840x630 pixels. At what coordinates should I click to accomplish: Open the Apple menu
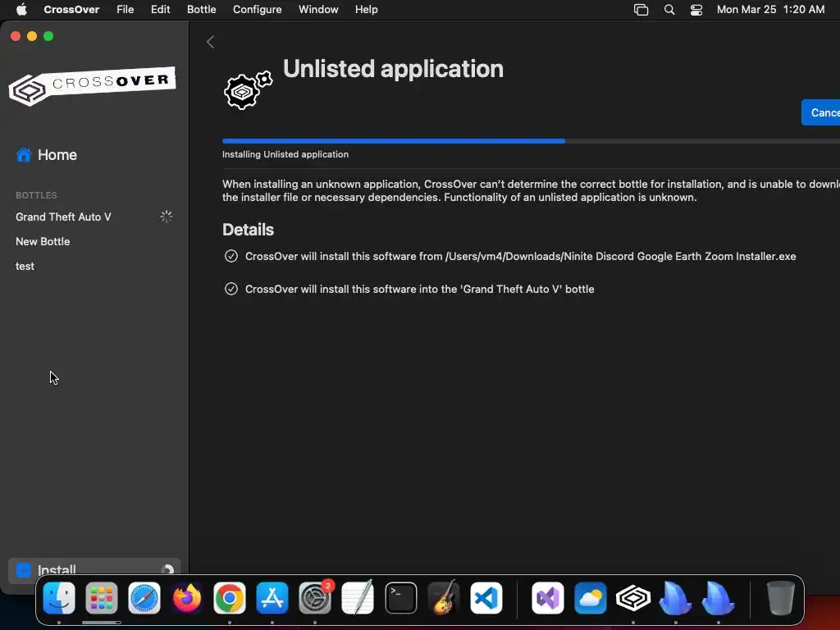pos(21,10)
